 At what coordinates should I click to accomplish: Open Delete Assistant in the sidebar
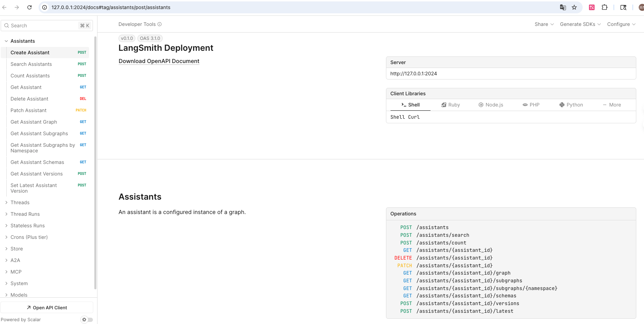pyautogui.click(x=45, y=99)
